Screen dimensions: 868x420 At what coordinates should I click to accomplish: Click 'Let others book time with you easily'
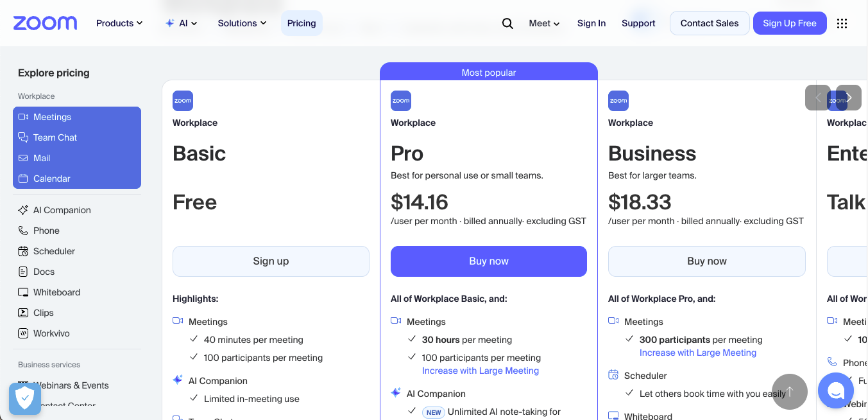(x=713, y=394)
